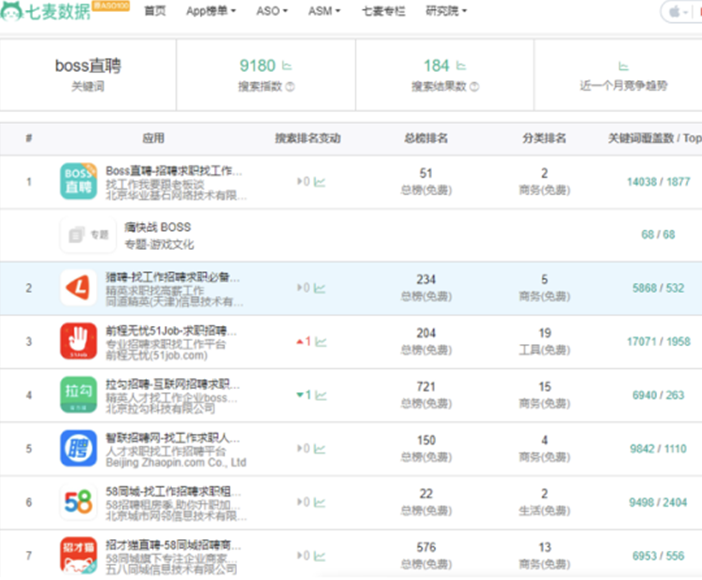The height and width of the screenshot is (580, 702).
Task: Open 智联招聘 app icon
Action: tap(78, 448)
